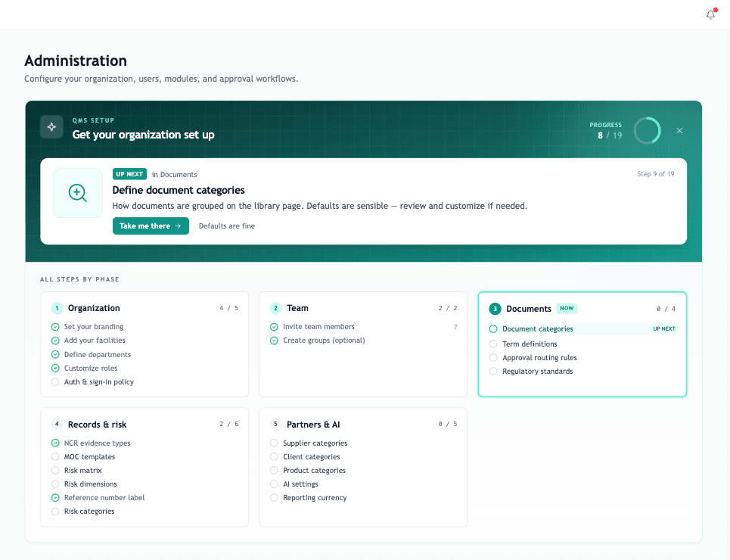Click the phase 2 number badge
Screen dimensions: 730x560
(275, 308)
